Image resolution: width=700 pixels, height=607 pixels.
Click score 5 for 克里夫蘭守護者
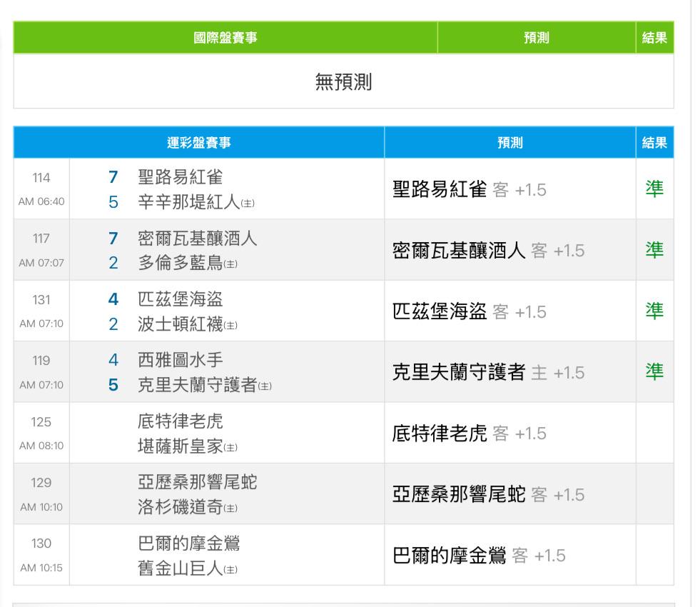(x=113, y=385)
